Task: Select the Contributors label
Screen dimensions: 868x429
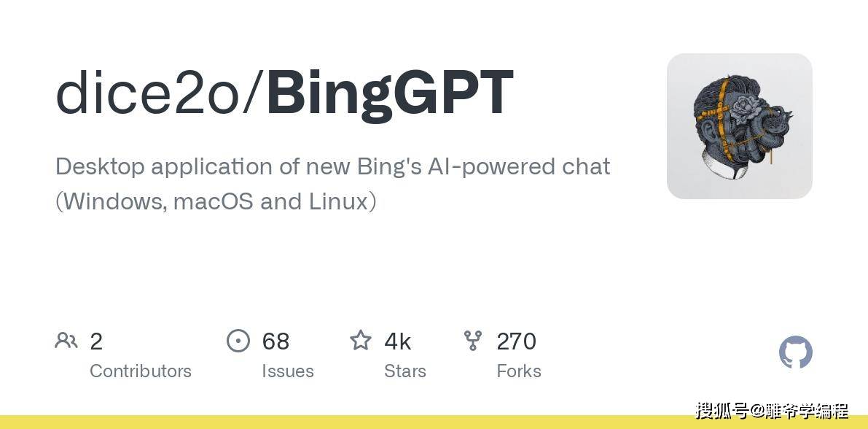Action: tap(141, 371)
